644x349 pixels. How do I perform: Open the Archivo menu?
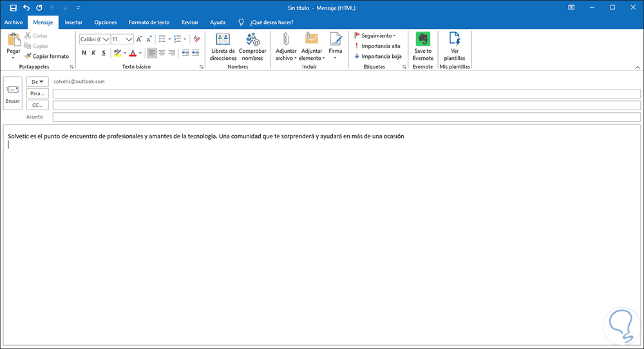pyautogui.click(x=14, y=22)
